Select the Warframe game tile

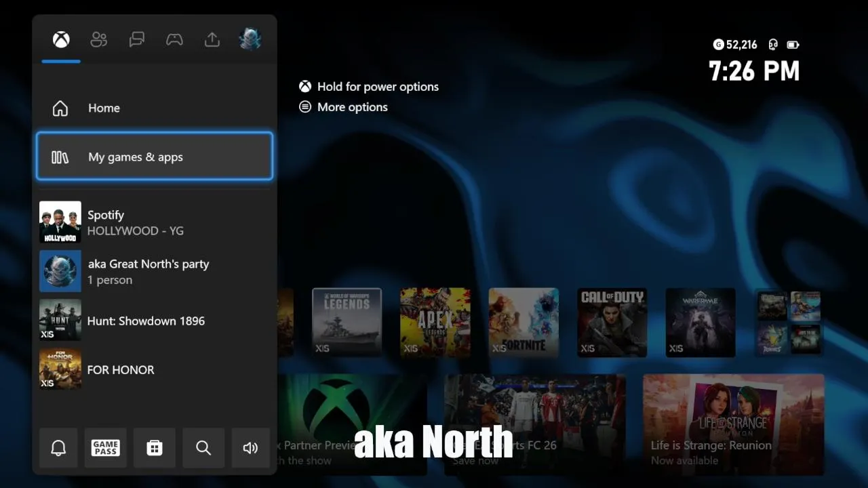click(701, 323)
